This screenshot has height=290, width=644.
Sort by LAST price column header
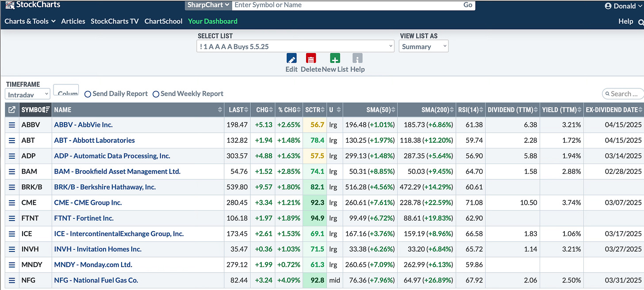click(238, 110)
